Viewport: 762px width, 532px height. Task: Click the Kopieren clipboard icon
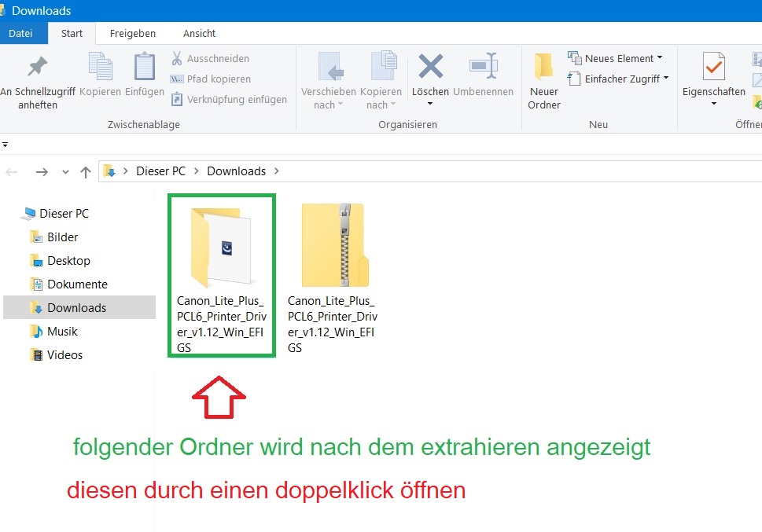click(101, 66)
